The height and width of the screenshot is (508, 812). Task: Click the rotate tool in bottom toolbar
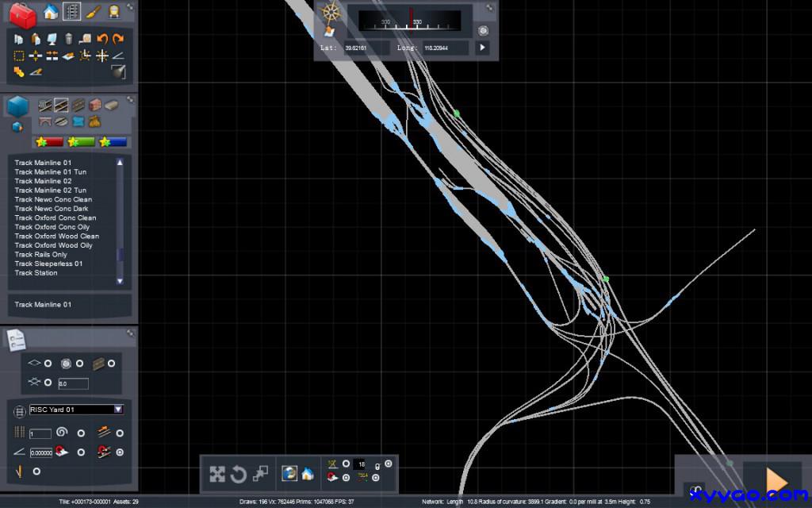239,475
